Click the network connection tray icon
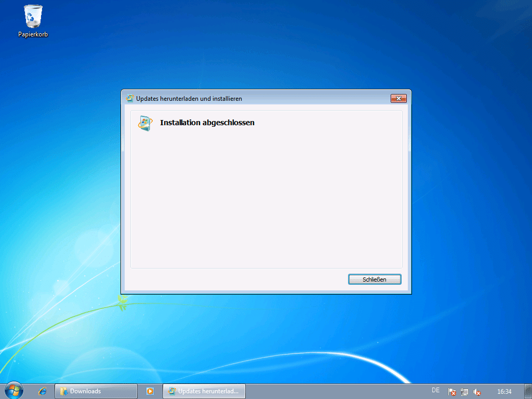The image size is (532, 399). pos(464,392)
